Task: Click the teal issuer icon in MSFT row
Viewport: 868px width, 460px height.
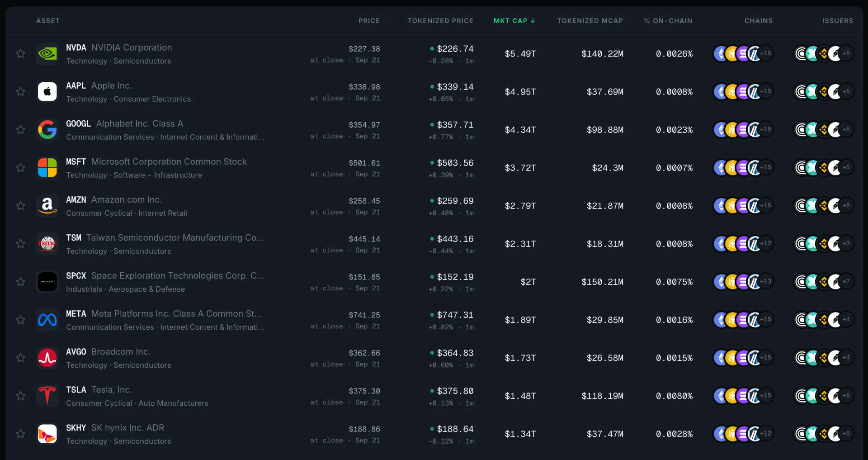Action: pyautogui.click(x=812, y=168)
